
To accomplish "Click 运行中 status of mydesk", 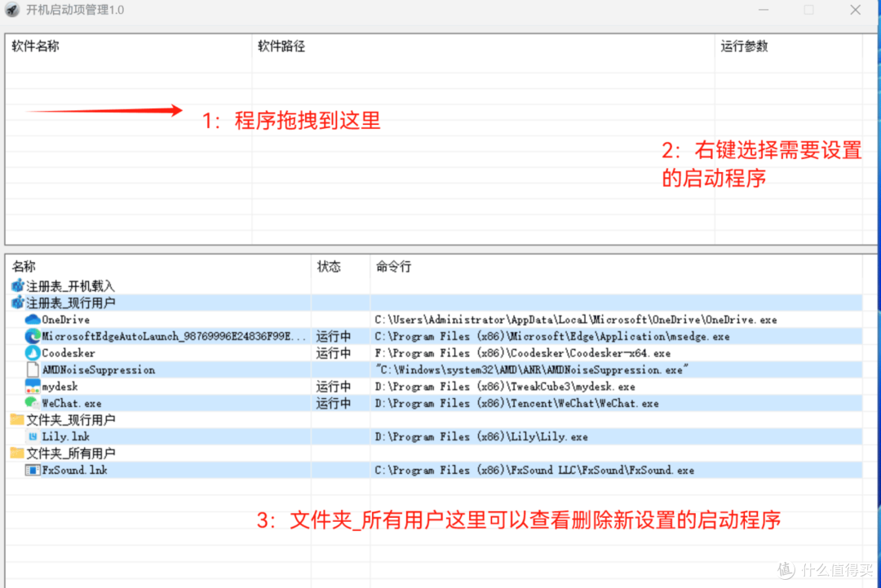I will [x=333, y=387].
